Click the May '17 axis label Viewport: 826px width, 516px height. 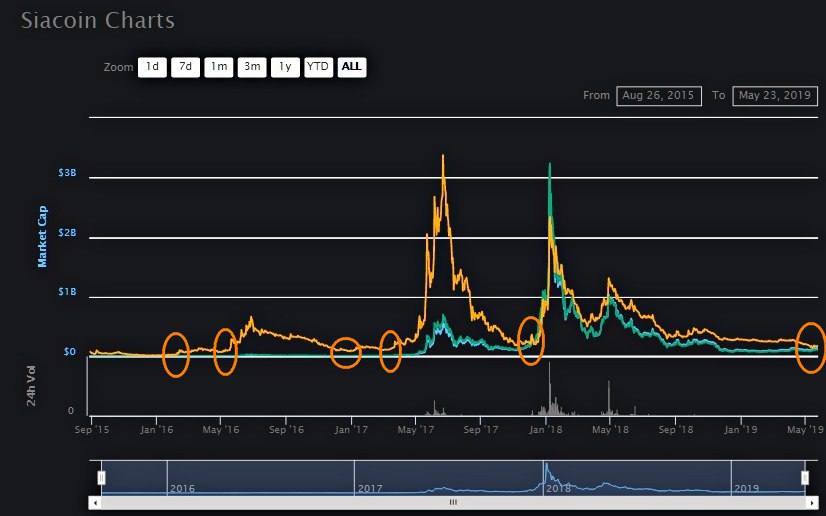coord(416,430)
